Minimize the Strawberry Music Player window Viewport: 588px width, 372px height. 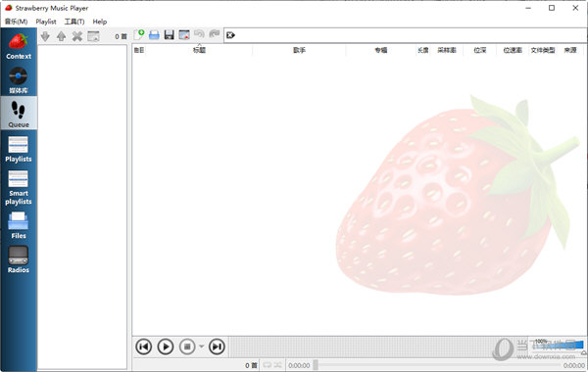click(528, 8)
